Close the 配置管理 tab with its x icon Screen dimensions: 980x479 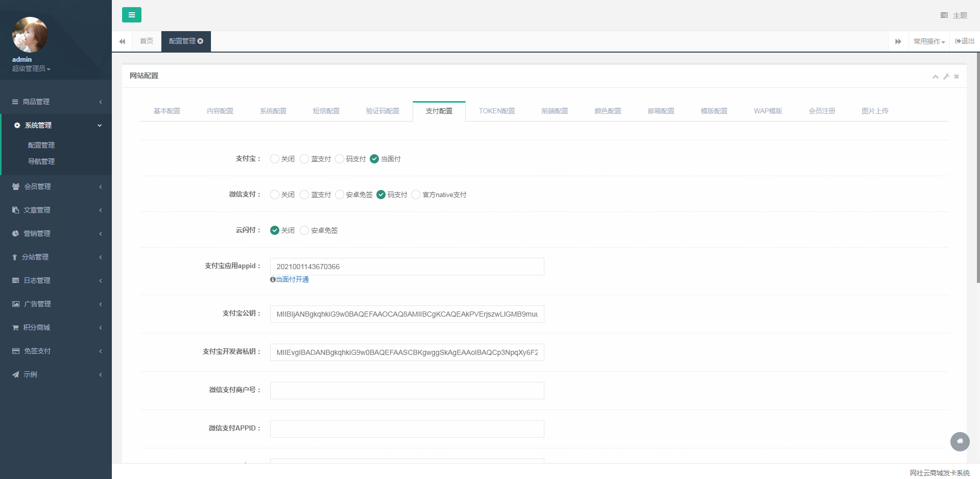pyautogui.click(x=201, y=41)
